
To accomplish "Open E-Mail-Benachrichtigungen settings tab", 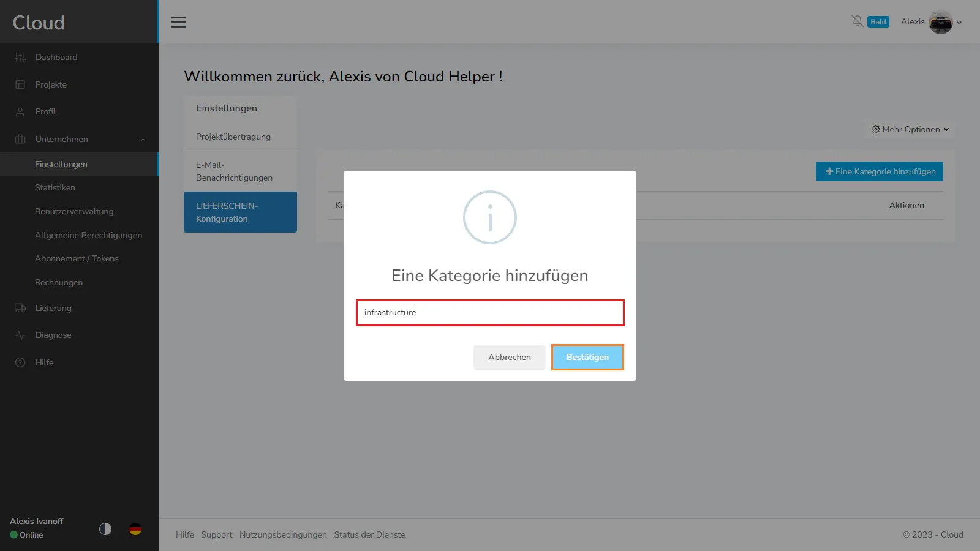I will pos(240,171).
